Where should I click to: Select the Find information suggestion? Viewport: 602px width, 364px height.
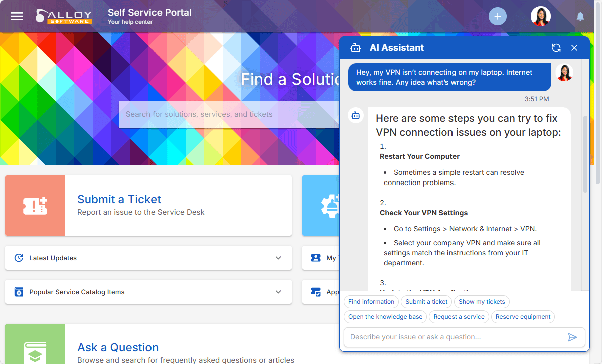[x=371, y=302]
